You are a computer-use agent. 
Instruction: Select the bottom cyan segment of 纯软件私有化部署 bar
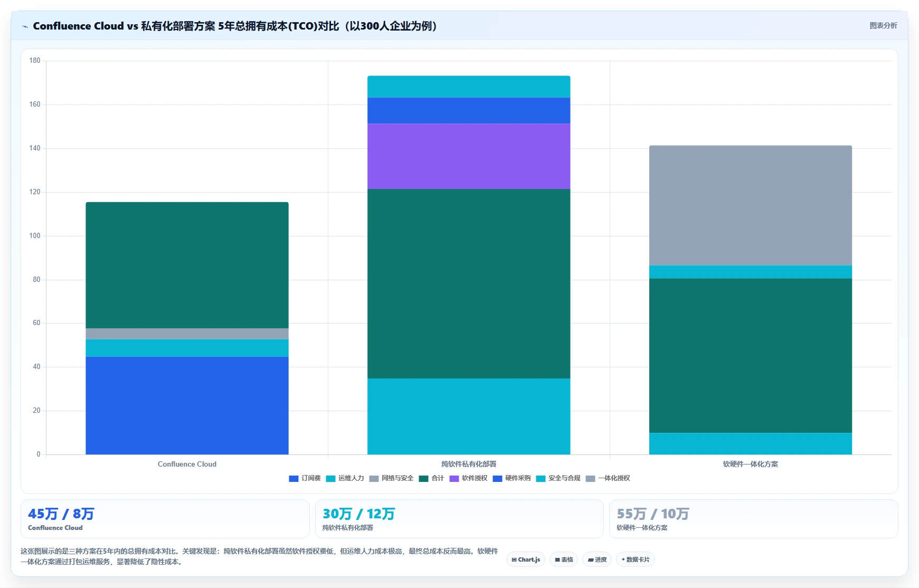pos(469,416)
